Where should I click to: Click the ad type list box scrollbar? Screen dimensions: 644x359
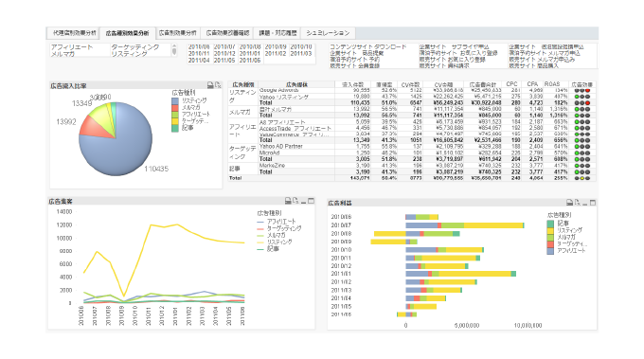coord(174,50)
